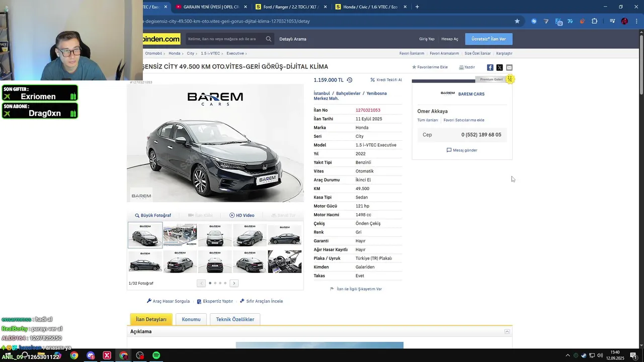Click Favori Satıcılarıma ekle
Viewport: 644px width, 362px height.
point(464,120)
